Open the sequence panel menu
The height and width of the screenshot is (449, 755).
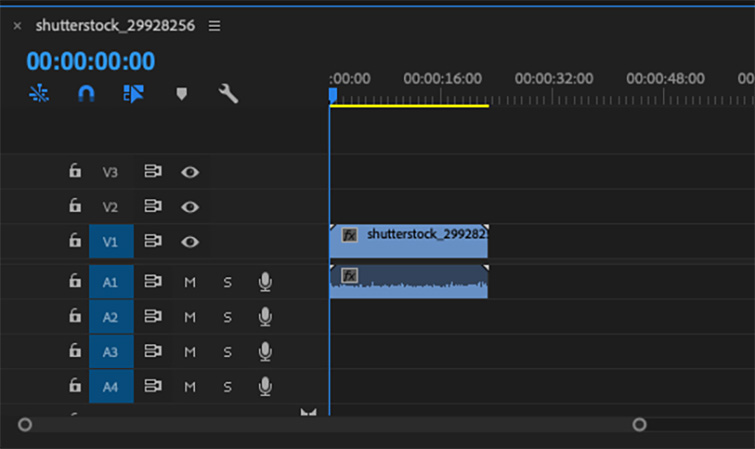click(214, 26)
